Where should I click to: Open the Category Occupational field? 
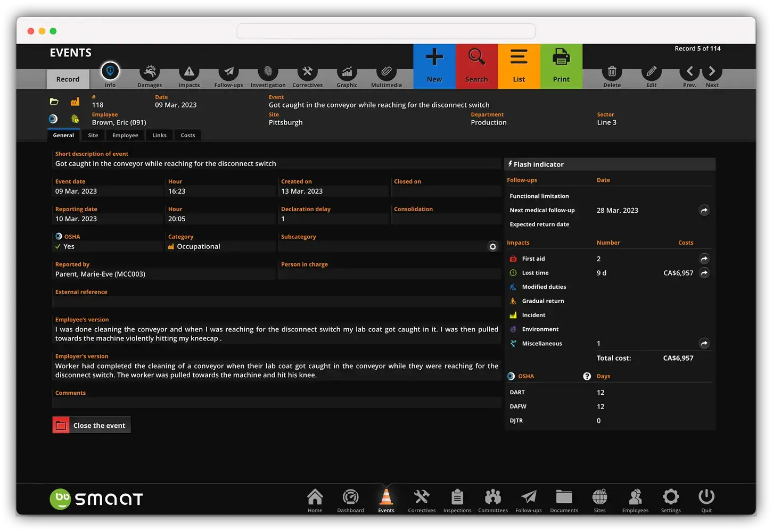[x=221, y=246]
